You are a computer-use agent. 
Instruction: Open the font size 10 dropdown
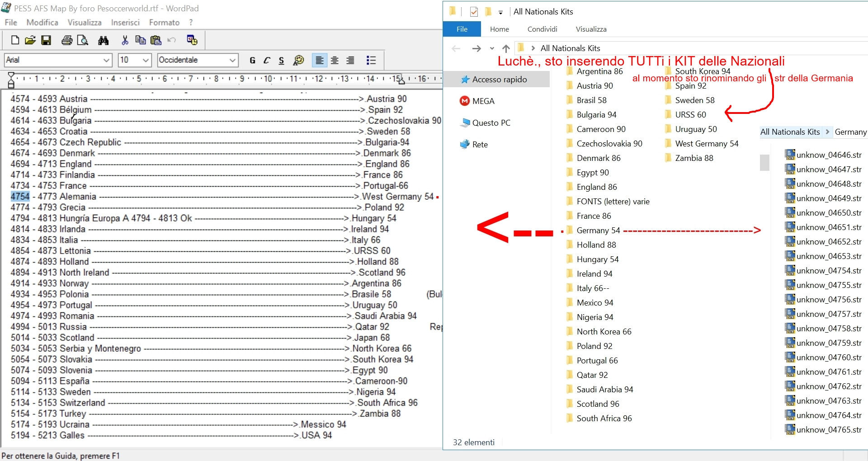[x=146, y=60]
